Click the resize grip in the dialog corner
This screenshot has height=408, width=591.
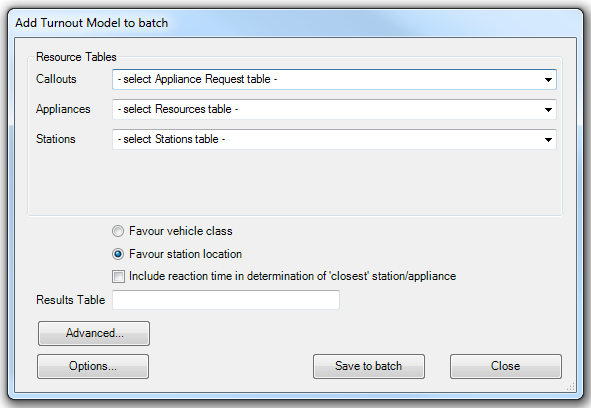coord(571,387)
